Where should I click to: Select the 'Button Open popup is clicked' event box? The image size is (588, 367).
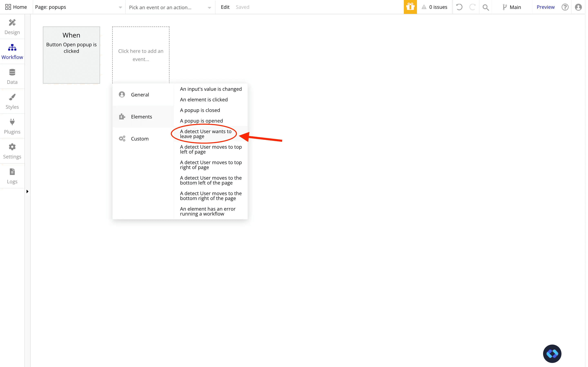pos(71,55)
